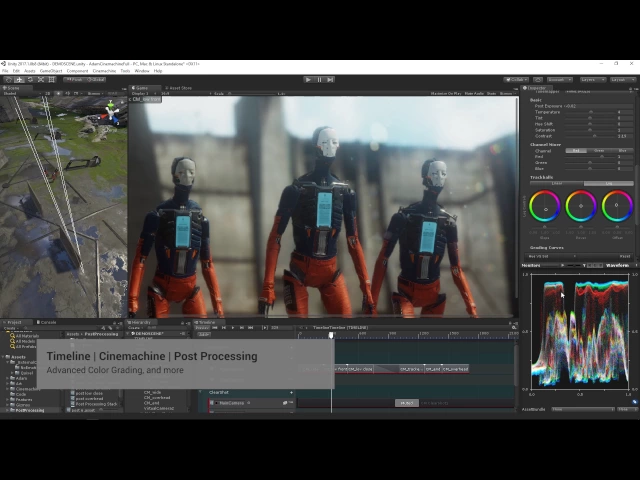The height and width of the screenshot is (480, 640).
Task: Open the Edit menu
Action: tap(16, 71)
